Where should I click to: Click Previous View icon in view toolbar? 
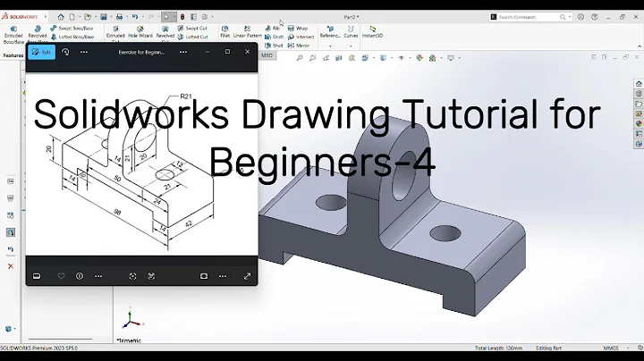326,58
